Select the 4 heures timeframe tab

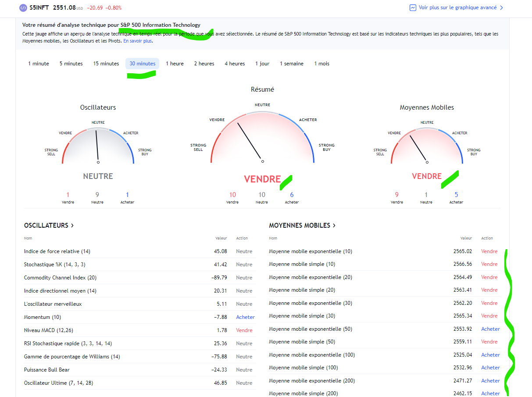pos(235,64)
